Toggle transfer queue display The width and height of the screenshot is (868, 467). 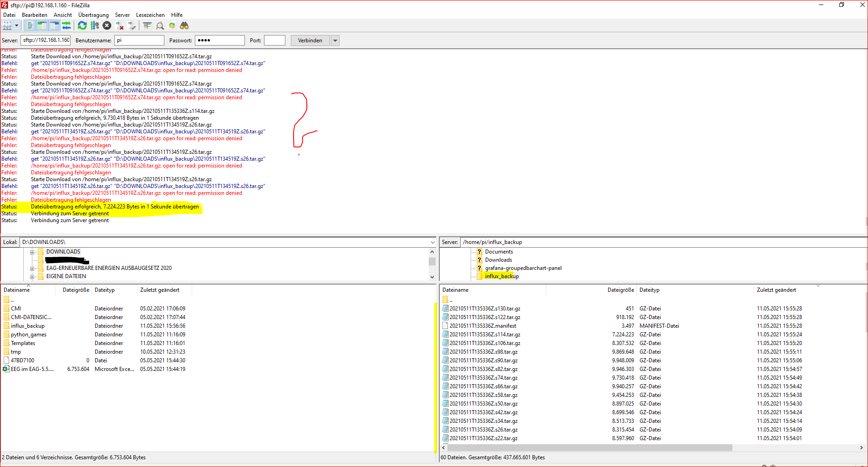(66, 25)
